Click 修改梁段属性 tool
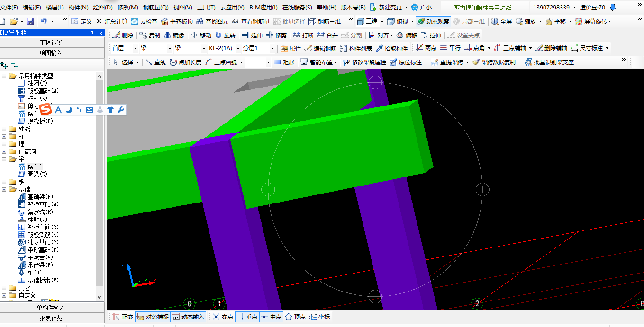The height and width of the screenshot is (327, 644). (x=364, y=62)
